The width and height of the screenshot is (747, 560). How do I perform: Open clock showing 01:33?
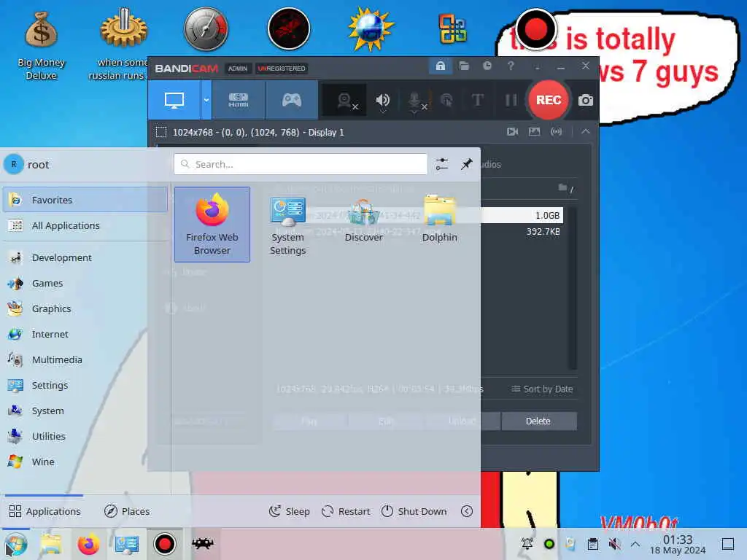pos(678,544)
